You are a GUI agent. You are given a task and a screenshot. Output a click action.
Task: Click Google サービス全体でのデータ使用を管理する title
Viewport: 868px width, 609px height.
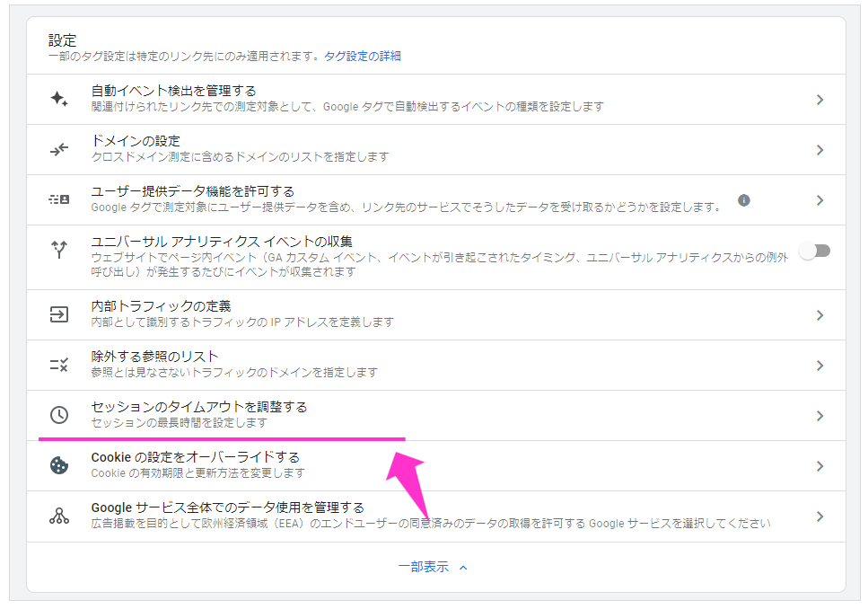227,507
